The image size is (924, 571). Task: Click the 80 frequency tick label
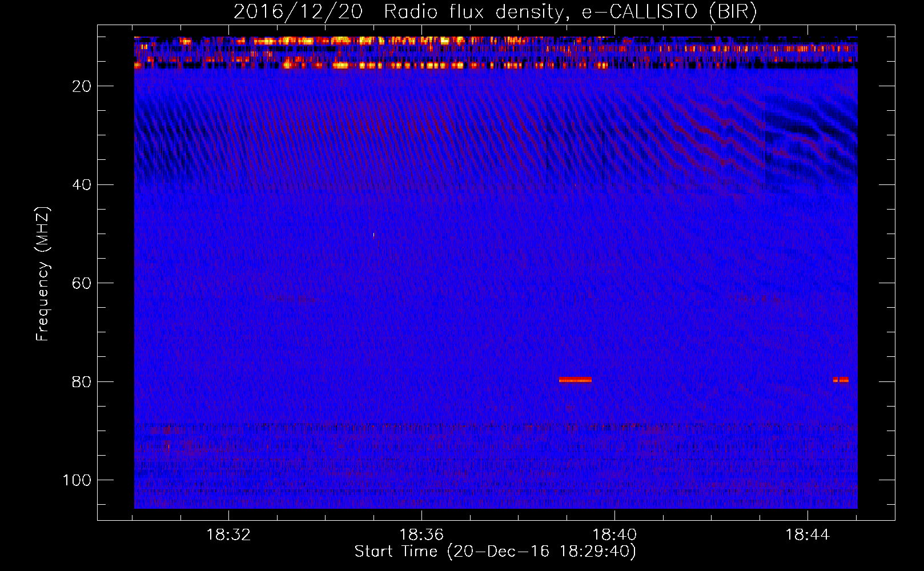(82, 382)
